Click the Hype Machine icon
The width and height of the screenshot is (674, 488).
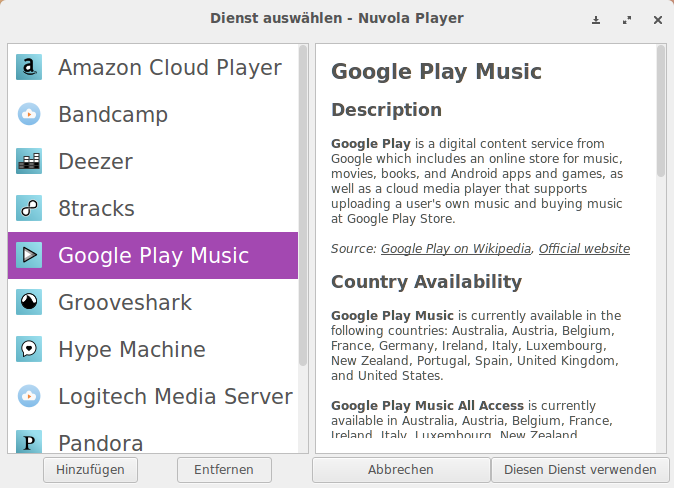(29, 349)
